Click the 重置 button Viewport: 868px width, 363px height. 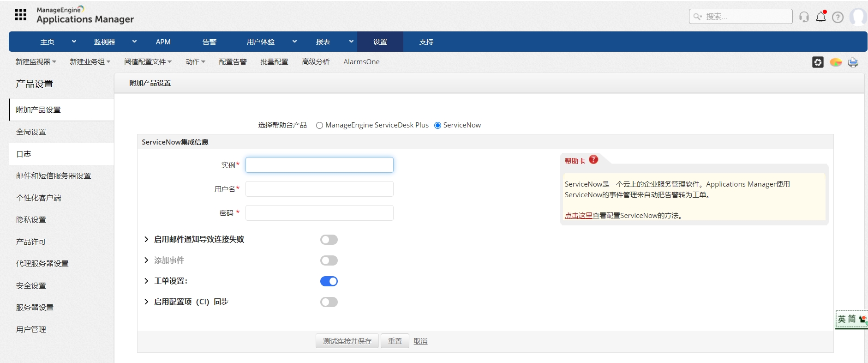(395, 341)
